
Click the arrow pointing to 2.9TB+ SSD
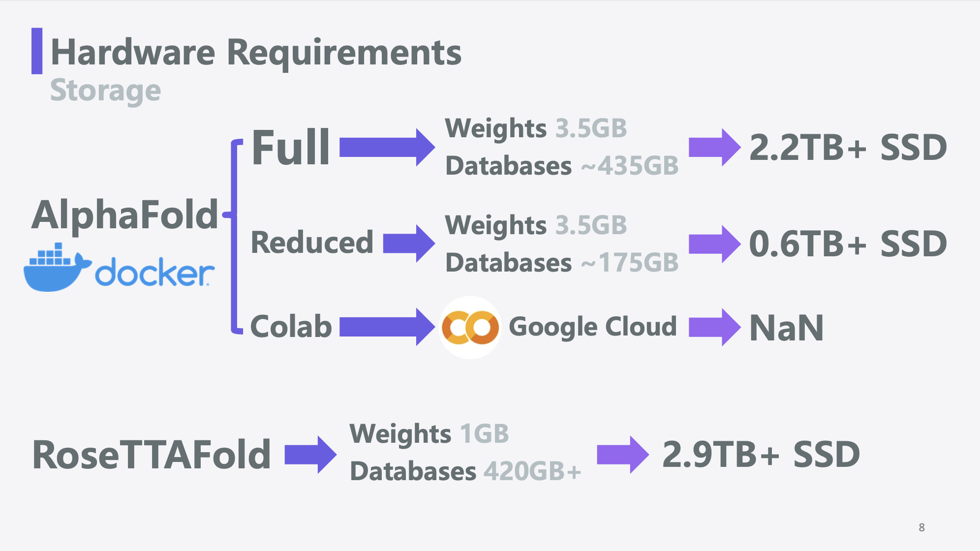coord(623,455)
